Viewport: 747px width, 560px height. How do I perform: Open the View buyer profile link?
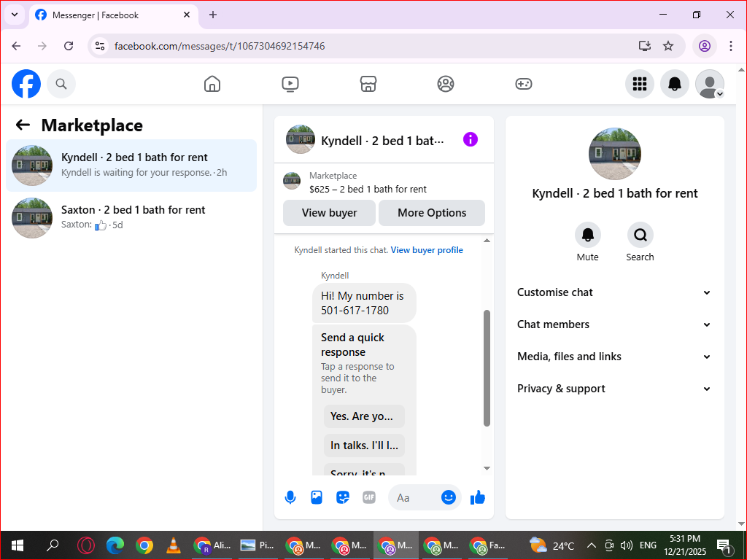tap(427, 250)
